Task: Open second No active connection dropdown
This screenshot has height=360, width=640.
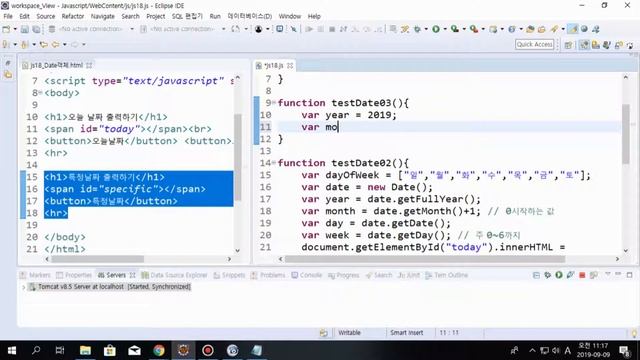Action: coord(224,29)
